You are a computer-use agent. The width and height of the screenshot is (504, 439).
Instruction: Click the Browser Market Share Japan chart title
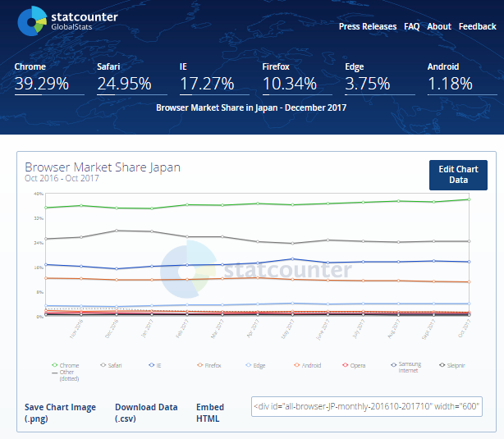pos(103,167)
